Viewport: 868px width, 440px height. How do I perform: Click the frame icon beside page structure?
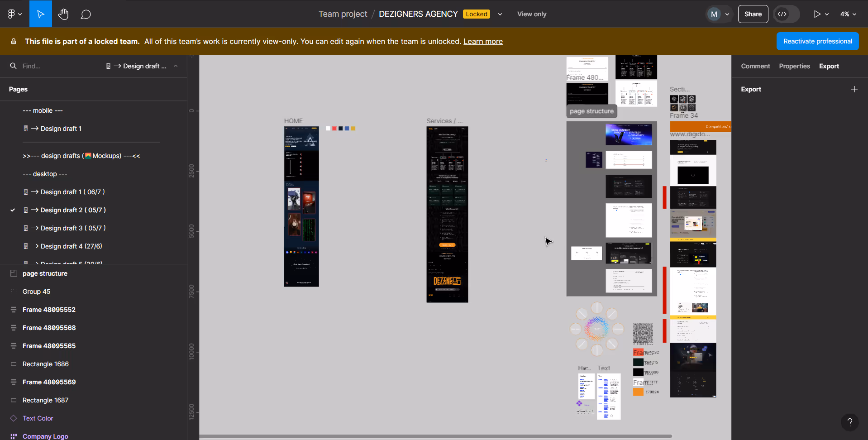[x=14, y=273]
